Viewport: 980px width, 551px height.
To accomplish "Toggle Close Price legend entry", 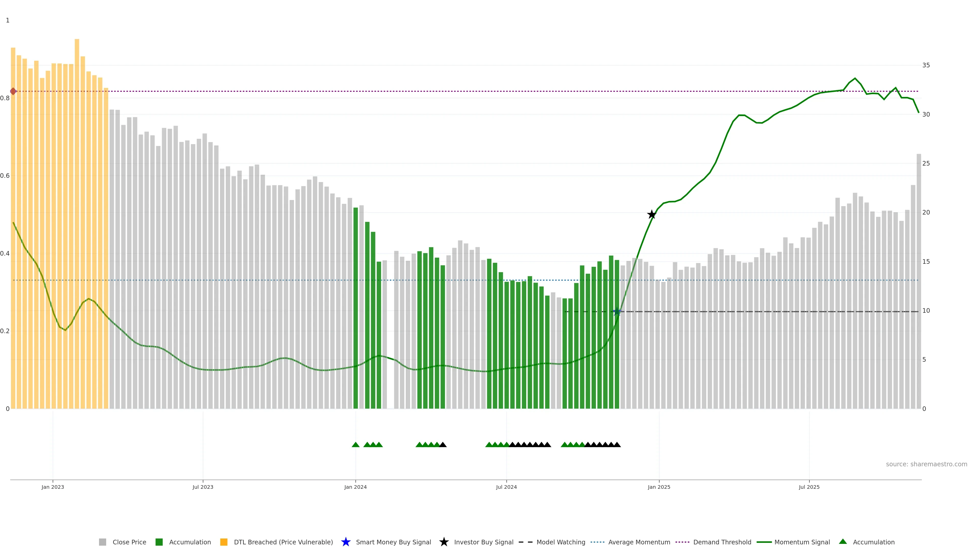I will click(129, 542).
